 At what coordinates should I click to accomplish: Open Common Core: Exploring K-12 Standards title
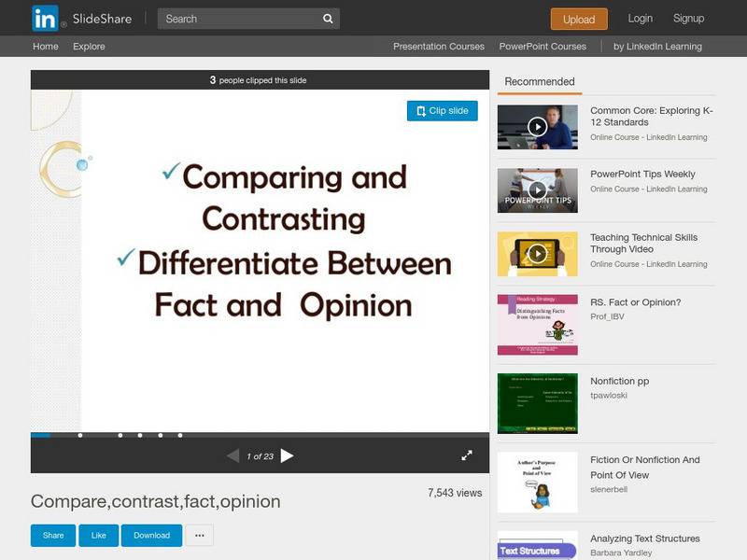(651, 116)
